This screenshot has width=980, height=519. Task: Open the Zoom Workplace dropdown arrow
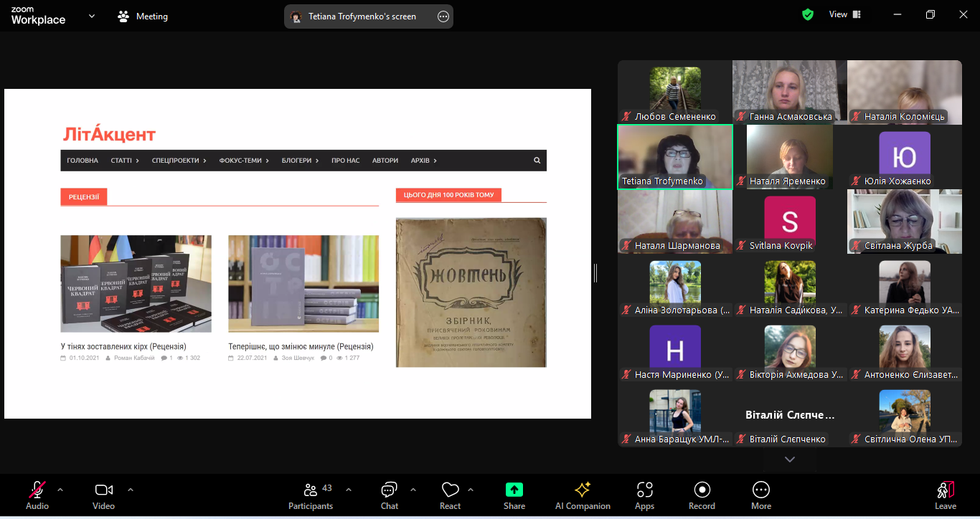[92, 16]
